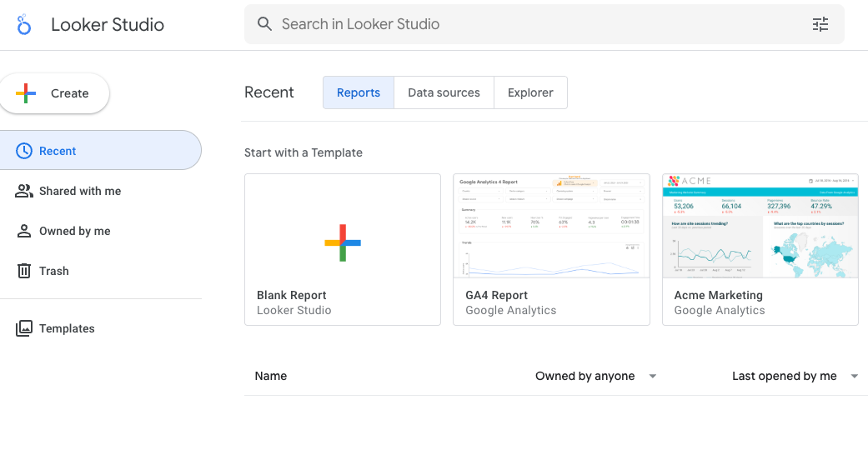Click the Looker Studio logo icon
The width and height of the screenshot is (868, 455).
coord(24,25)
